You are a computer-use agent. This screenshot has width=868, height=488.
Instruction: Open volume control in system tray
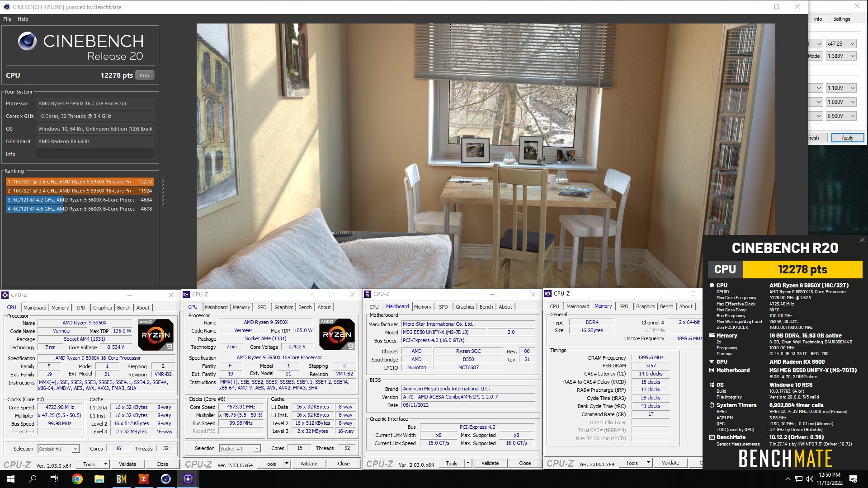point(810,479)
